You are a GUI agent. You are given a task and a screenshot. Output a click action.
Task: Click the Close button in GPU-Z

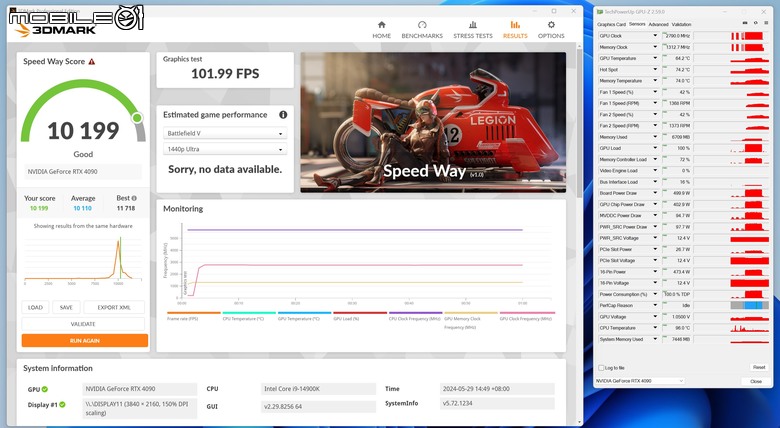coord(756,381)
